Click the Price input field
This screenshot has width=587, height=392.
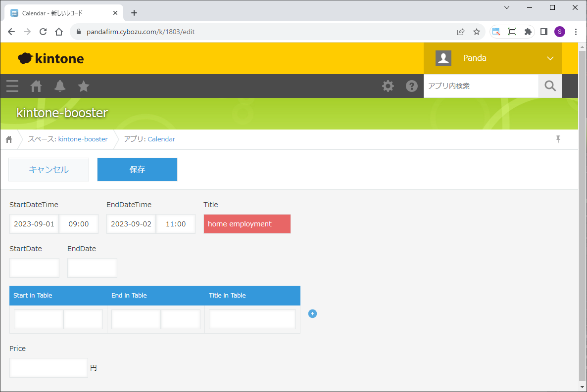(49, 368)
